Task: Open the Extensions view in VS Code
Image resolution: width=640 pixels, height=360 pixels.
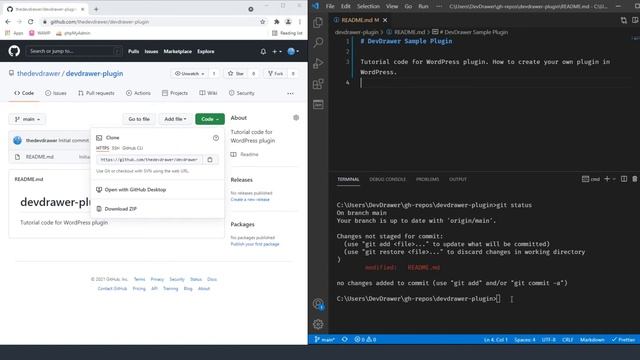Action: 318,84
